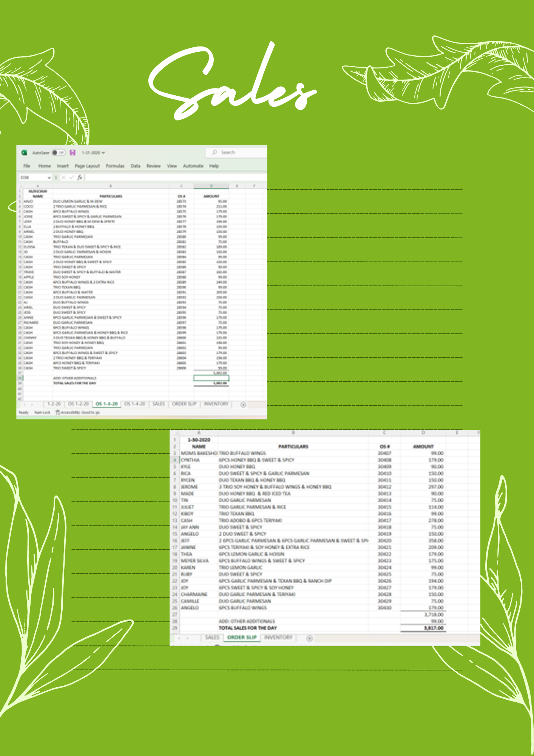
Task: Open the View ribbon tab
Action: (x=172, y=166)
